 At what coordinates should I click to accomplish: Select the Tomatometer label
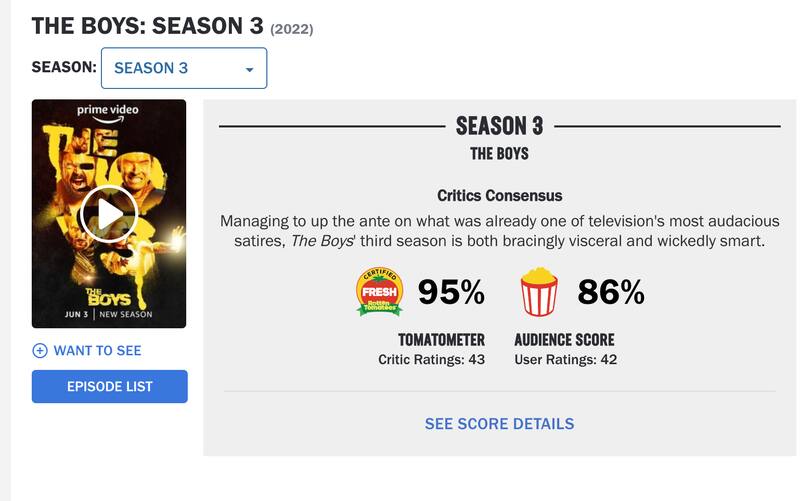441,340
